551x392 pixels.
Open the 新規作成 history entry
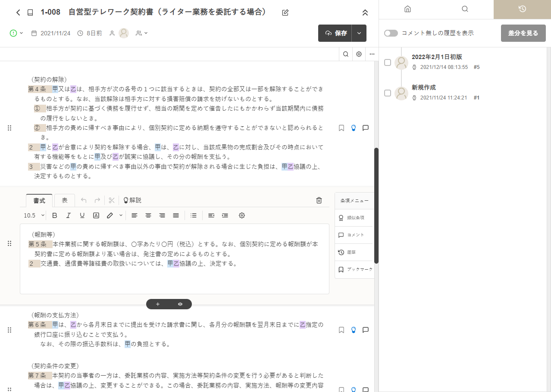click(x=424, y=87)
